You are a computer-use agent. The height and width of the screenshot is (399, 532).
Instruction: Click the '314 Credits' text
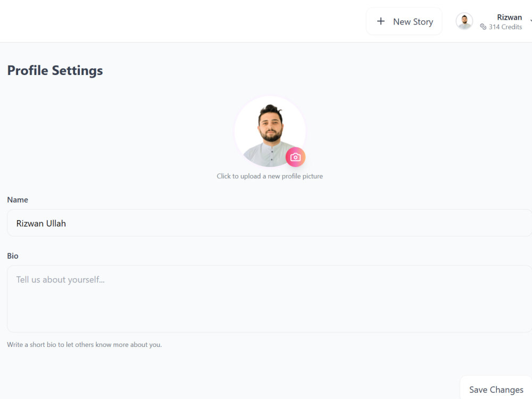pos(505,27)
